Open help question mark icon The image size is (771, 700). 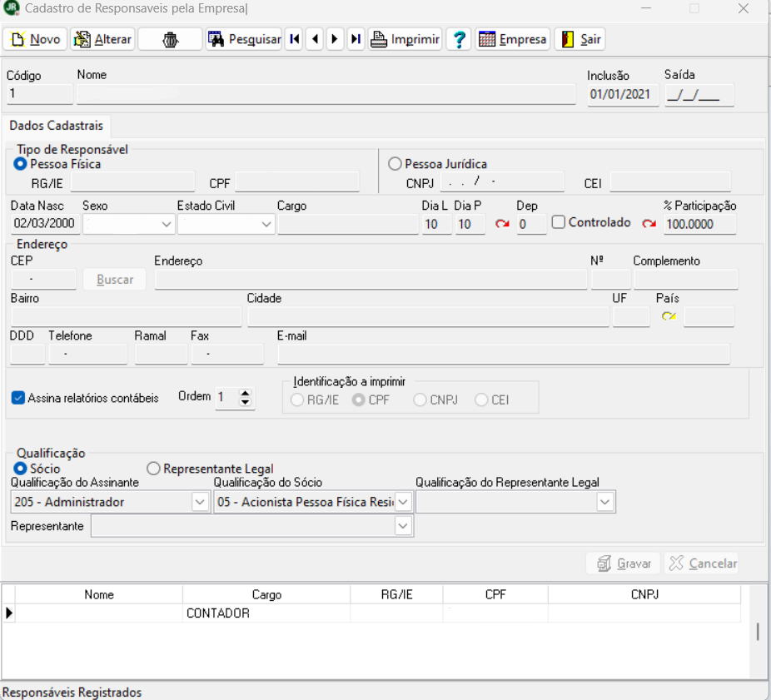pos(459,39)
